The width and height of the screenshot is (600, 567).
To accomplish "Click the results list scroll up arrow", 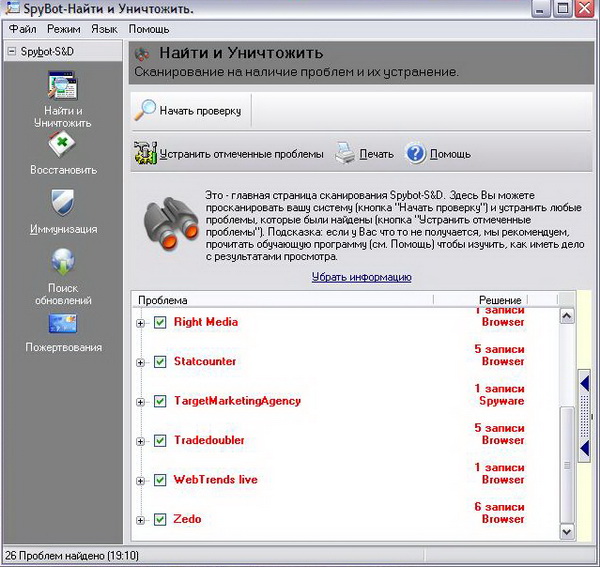I will [x=567, y=316].
